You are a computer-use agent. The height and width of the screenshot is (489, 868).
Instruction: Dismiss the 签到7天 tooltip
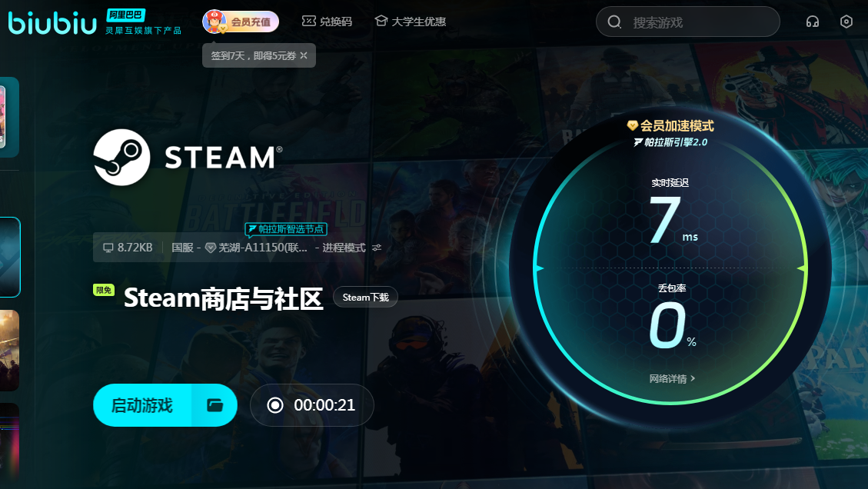[x=304, y=55]
